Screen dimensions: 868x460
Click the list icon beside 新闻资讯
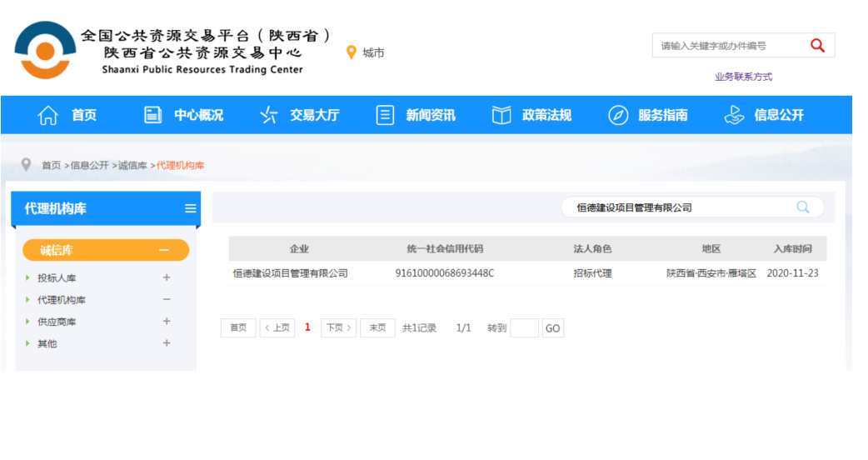pyautogui.click(x=385, y=115)
